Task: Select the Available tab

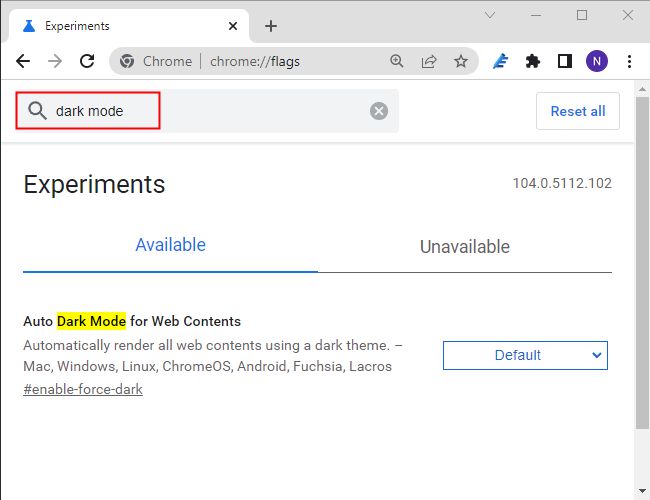Action: point(170,245)
